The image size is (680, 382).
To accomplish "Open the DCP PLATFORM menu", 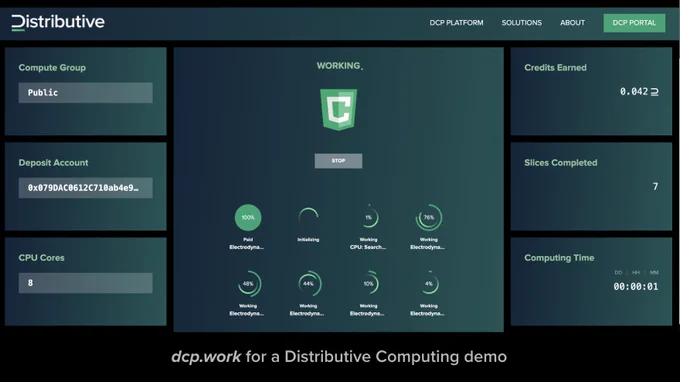I will click(x=456, y=23).
